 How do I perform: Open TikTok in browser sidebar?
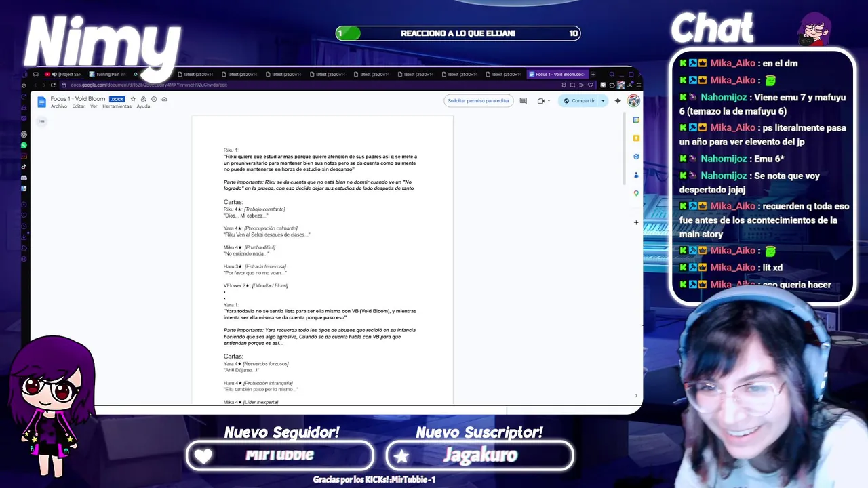(24, 167)
